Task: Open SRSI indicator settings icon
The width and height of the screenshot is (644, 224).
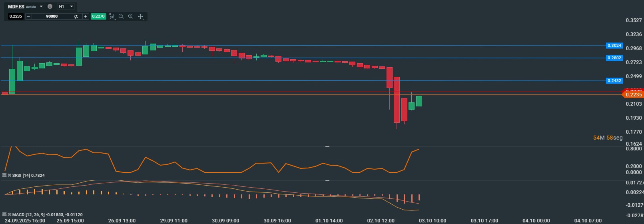Action: (4, 175)
